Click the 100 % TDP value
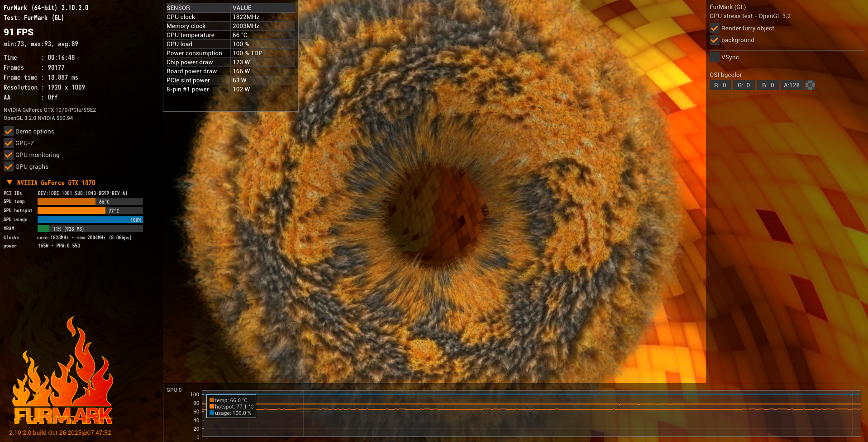 click(248, 53)
